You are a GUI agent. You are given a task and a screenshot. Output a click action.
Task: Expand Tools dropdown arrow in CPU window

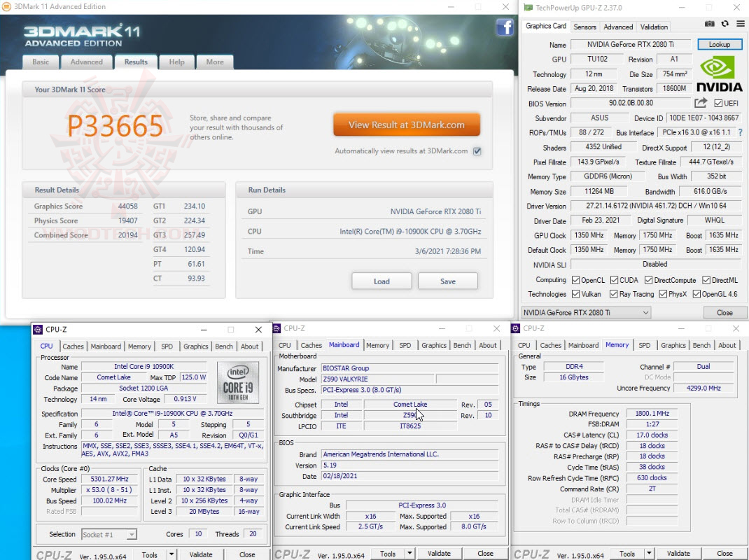coord(171,554)
